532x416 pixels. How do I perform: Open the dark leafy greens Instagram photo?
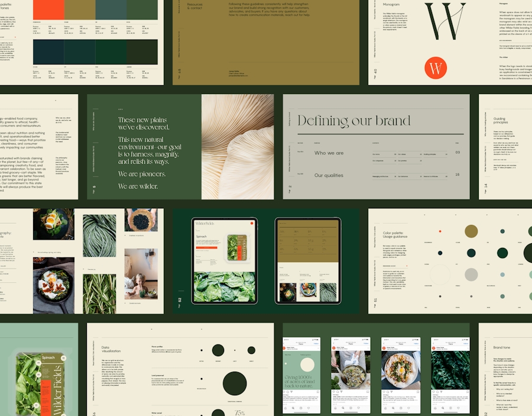pyautogui.click(x=450, y=370)
